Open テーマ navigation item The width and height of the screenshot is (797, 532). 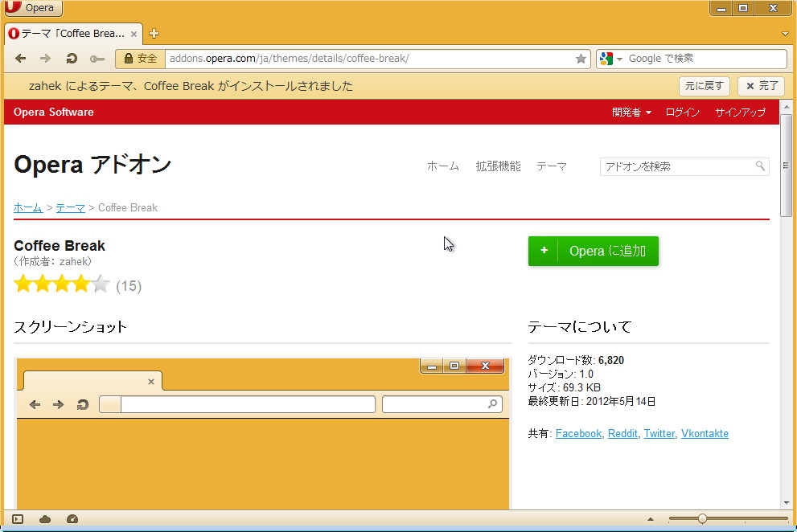point(552,166)
